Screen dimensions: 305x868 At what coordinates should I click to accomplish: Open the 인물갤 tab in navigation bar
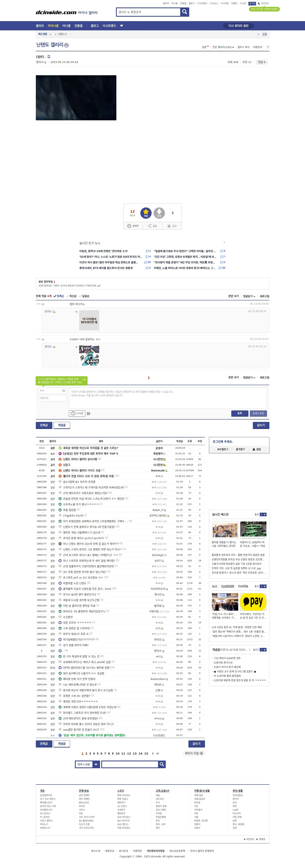[x=79, y=26]
